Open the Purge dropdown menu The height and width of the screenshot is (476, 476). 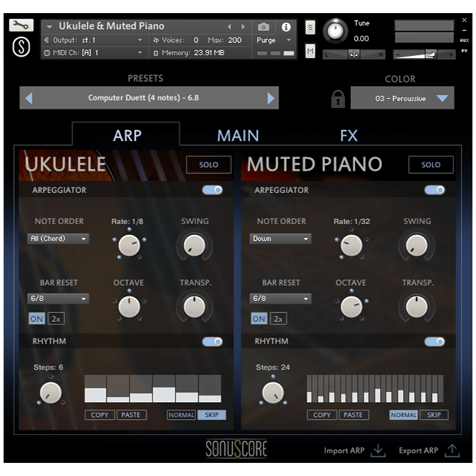point(274,40)
